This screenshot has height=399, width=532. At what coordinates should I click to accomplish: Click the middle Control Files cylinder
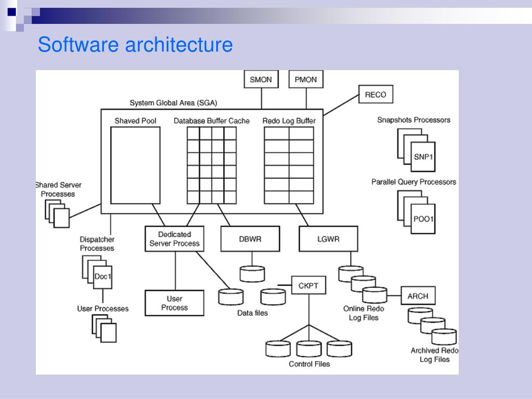pyautogui.click(x=309, y=349)
